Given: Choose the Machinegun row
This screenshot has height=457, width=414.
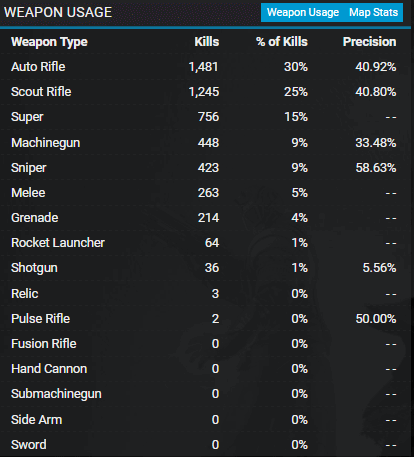Looking at the screenshot, I should click(x=205, y=143).
